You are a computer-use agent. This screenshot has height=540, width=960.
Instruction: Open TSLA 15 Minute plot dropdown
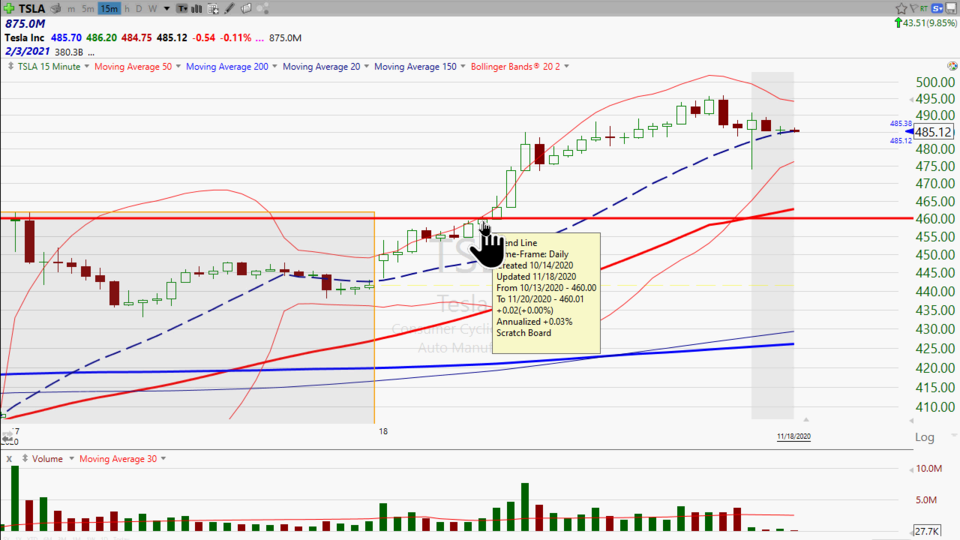(x=86, y=66)
